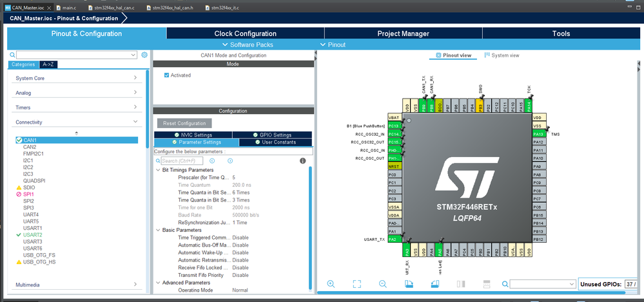Click the parameter info icon

tap(302, 160)
